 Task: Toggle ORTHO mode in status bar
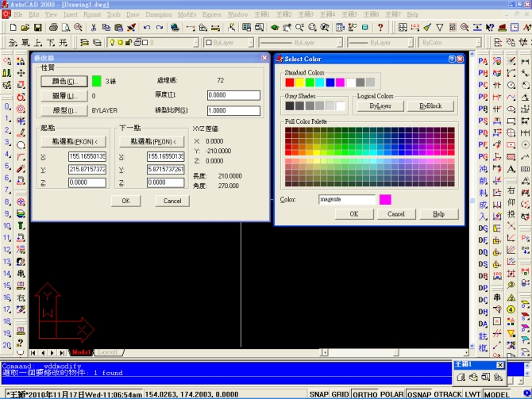coord(365,394)
